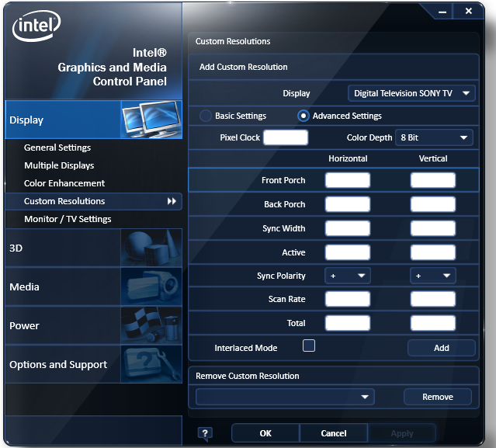This screenshot has width=496, height=448.
Task: Click the Vertical Sync Width field
Action: 432,228
